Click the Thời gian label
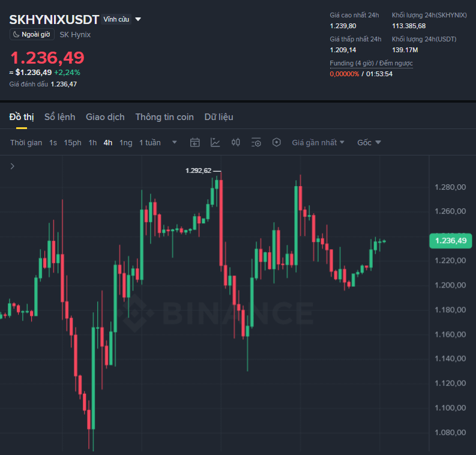This screenshot has height=455, width=476. pos(26,143)
